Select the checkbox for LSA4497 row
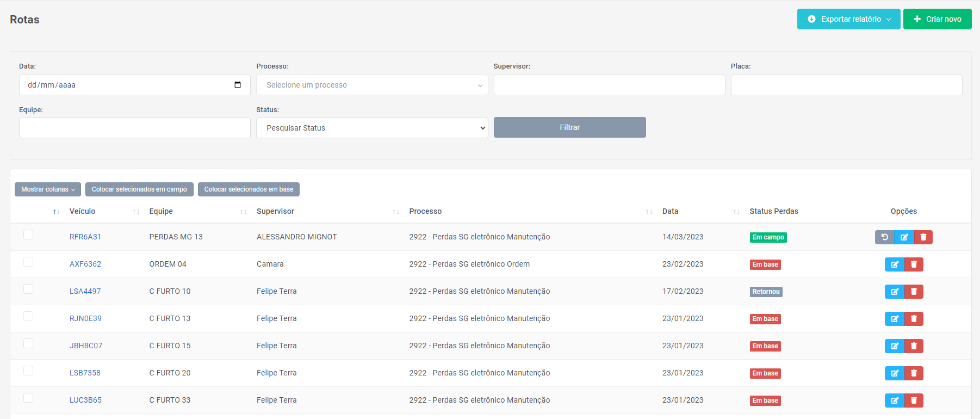This screenshot has height=419, width=980. pyautogui.click(x=28, y=289)
